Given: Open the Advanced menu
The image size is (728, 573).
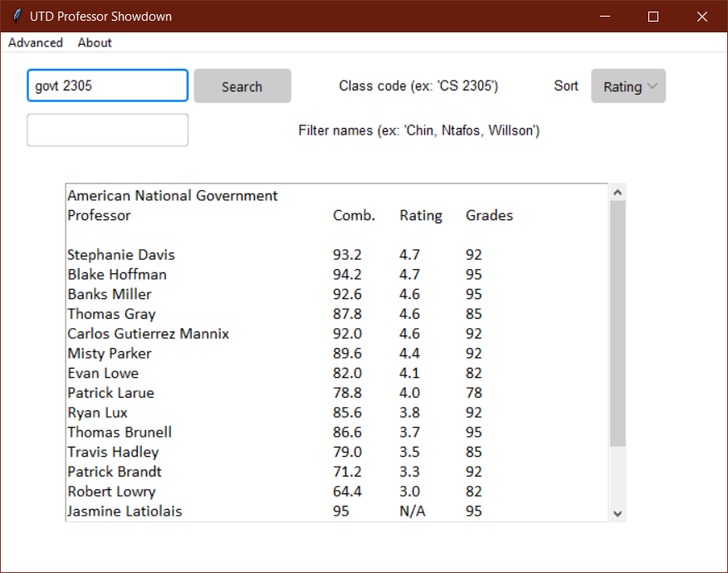Looking at the screenshot, I should (35, 43).
